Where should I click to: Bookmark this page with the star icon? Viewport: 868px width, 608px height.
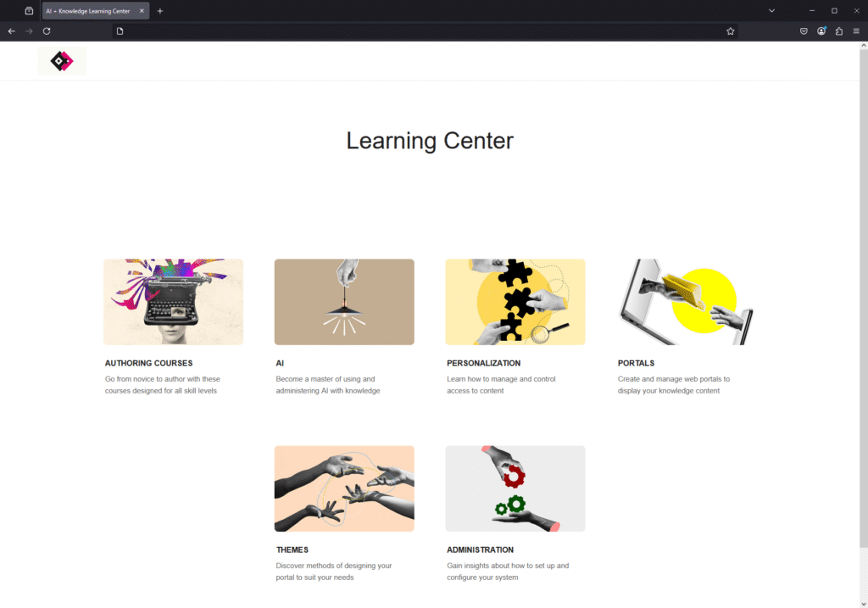coord(730,31)
